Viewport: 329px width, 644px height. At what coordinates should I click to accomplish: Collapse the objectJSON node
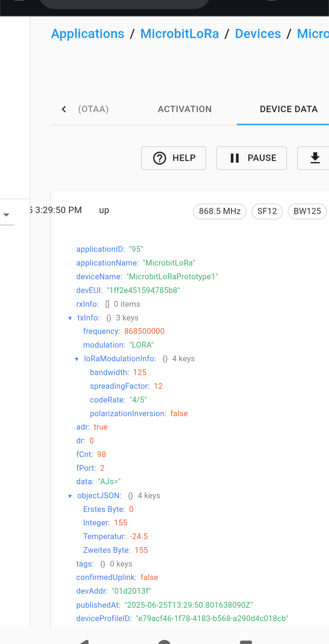click(70, 496)
